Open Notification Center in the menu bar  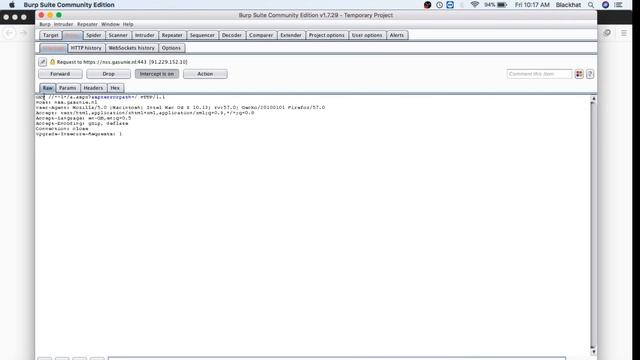click(x=619, y=5)
